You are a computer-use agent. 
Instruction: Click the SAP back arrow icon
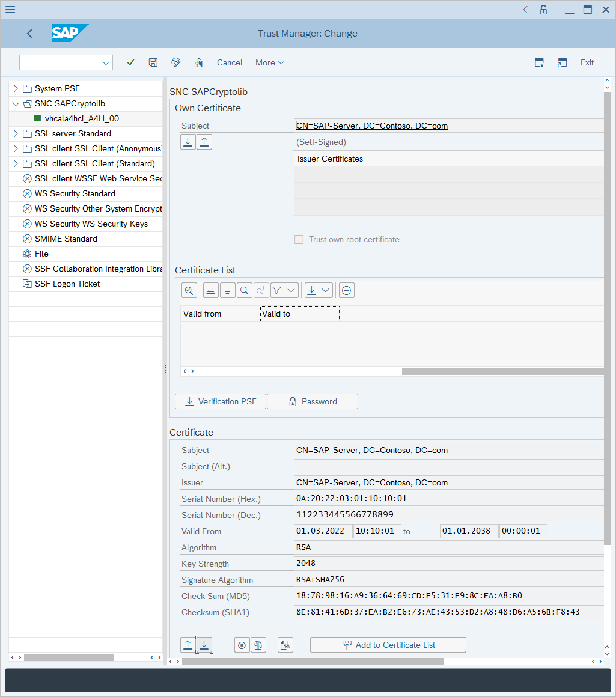click(x=30, y=34)
